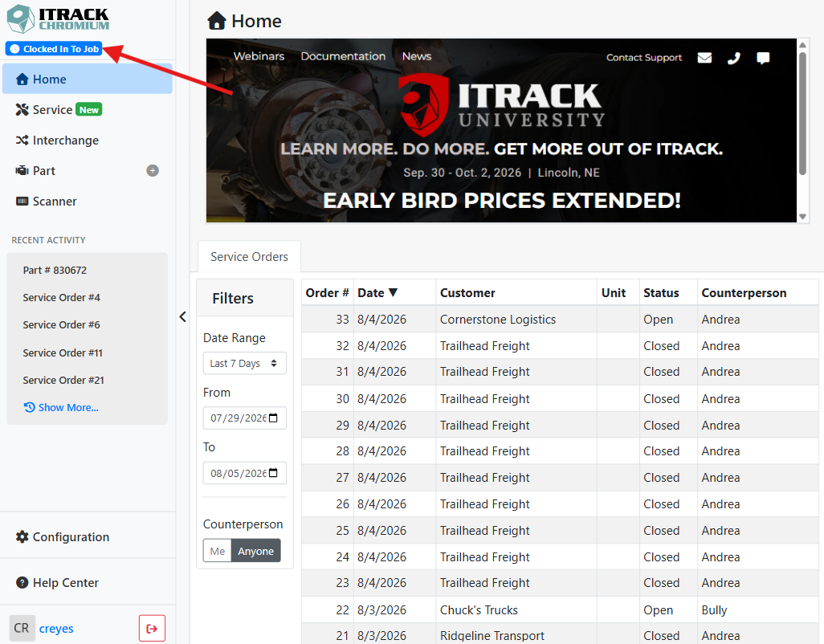Go to Home in the sidebar
The image size is (824, 644).
tap(88, 79)
